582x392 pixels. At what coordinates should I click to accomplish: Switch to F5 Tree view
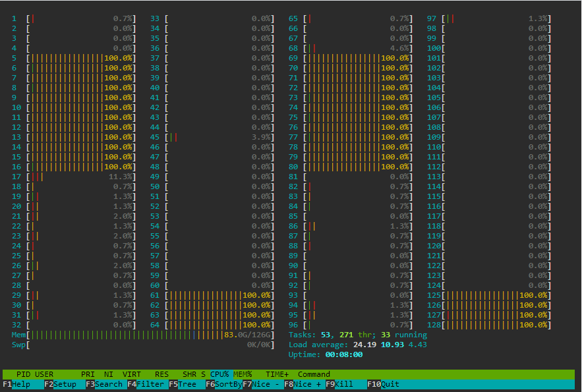pyautogui.click(x=187, y=384)
